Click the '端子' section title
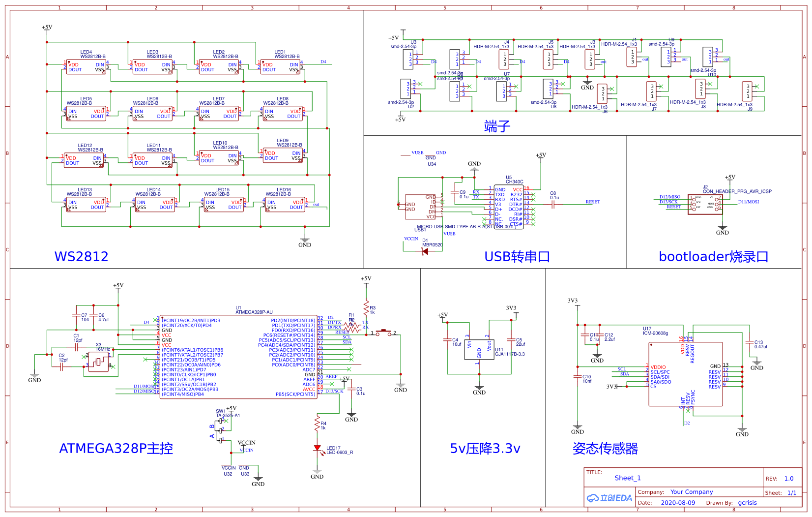The height and width of the screenshot is (517, 812). click(497, 126)
